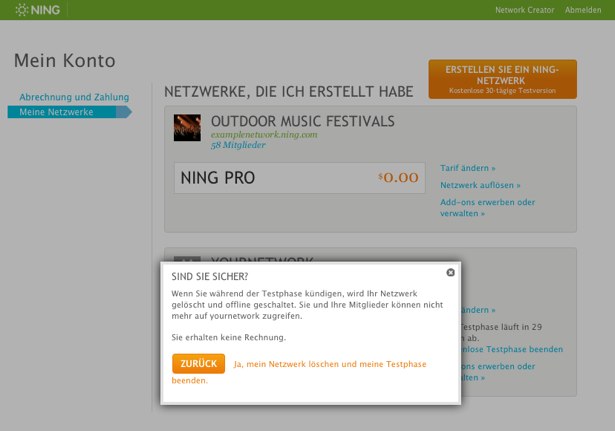Image resolution: width=615 pixels, height=431 pixels.
Task: Close the 'Sind Sie sicher?' dialog
Action: click(451, 272)
